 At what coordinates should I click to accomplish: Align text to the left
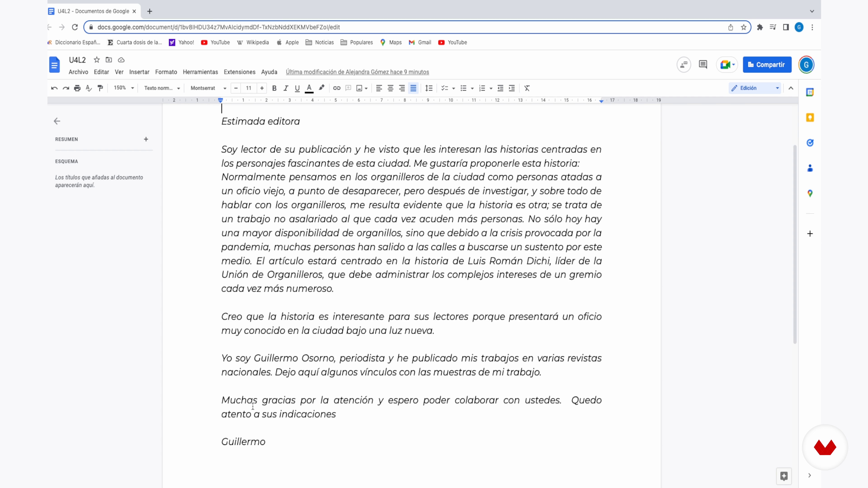coord(379,88)
